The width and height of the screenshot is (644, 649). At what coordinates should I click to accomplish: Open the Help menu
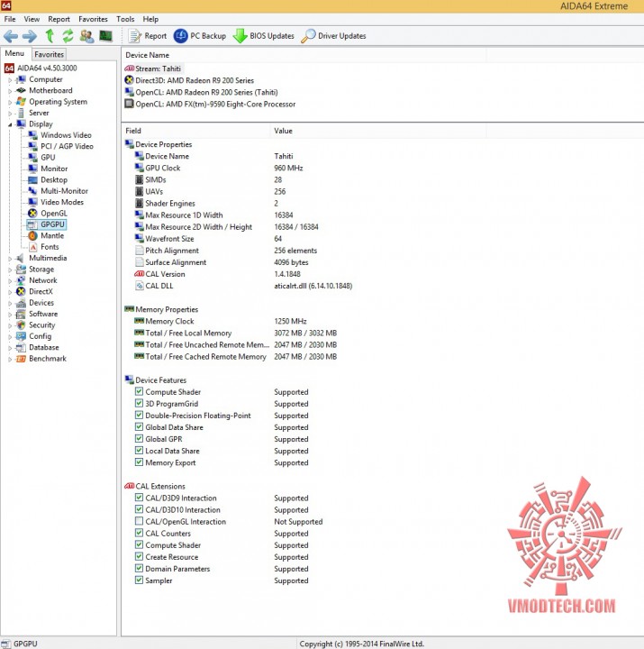(150, 19)
